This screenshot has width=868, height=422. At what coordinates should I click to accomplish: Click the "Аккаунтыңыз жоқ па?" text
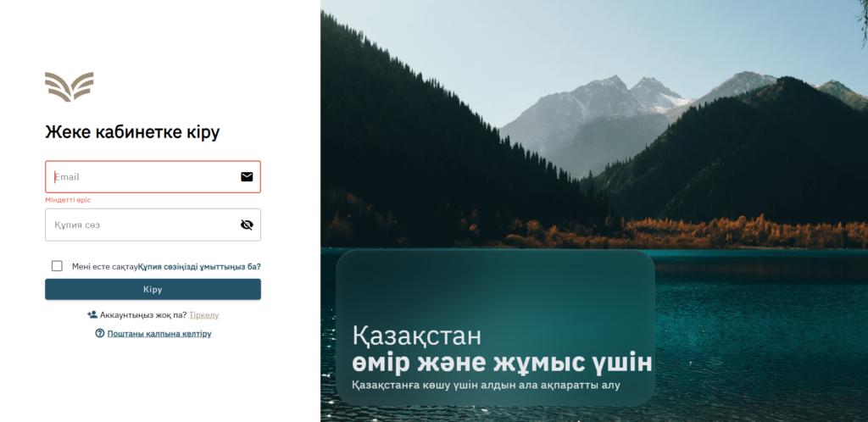pyautogui.click(x=143, y=314)
